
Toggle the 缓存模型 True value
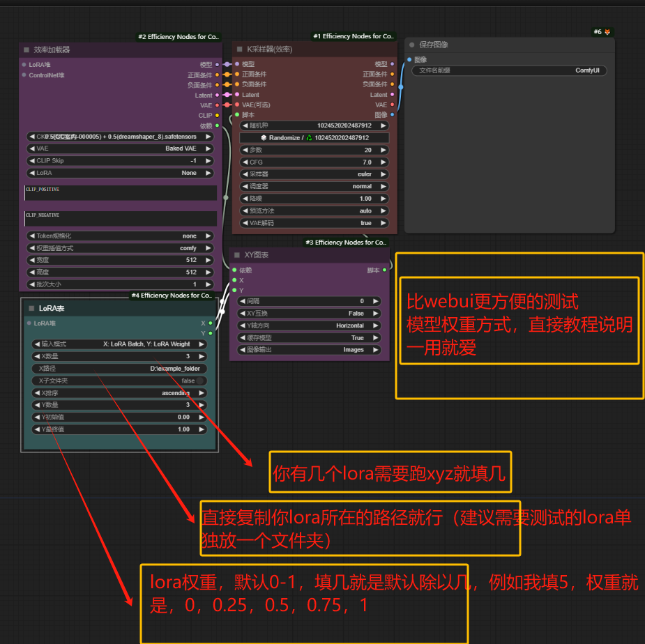click(309, 337)
